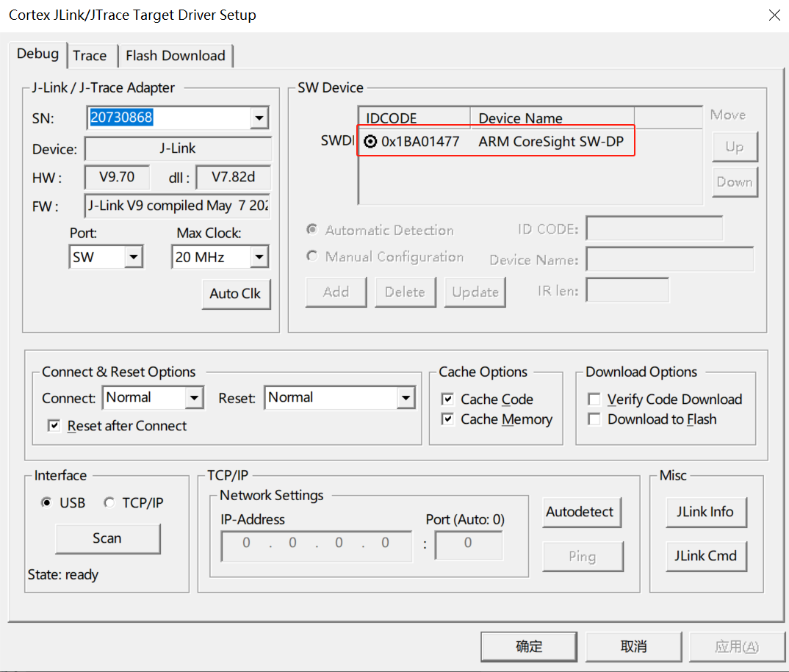Open the Flash Download tab
The image size is (789, 672).
(175, 55)
